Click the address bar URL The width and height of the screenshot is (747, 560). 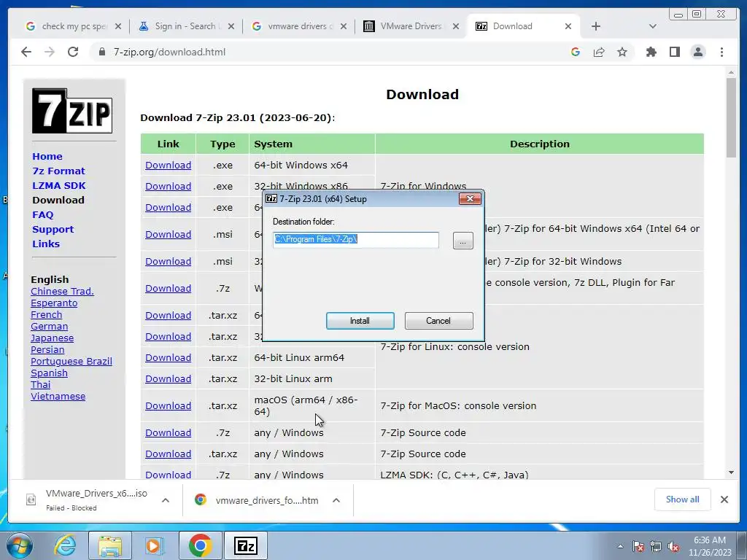point(169,52)
